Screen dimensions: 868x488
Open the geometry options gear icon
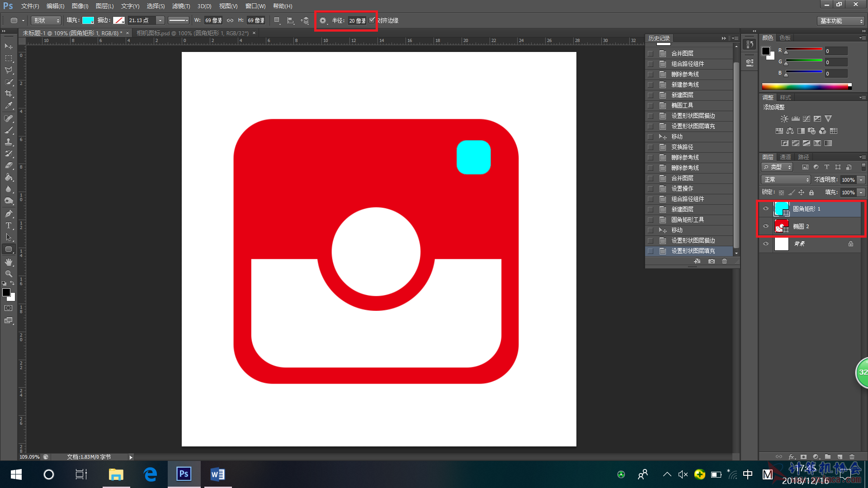tap(323, 20)
